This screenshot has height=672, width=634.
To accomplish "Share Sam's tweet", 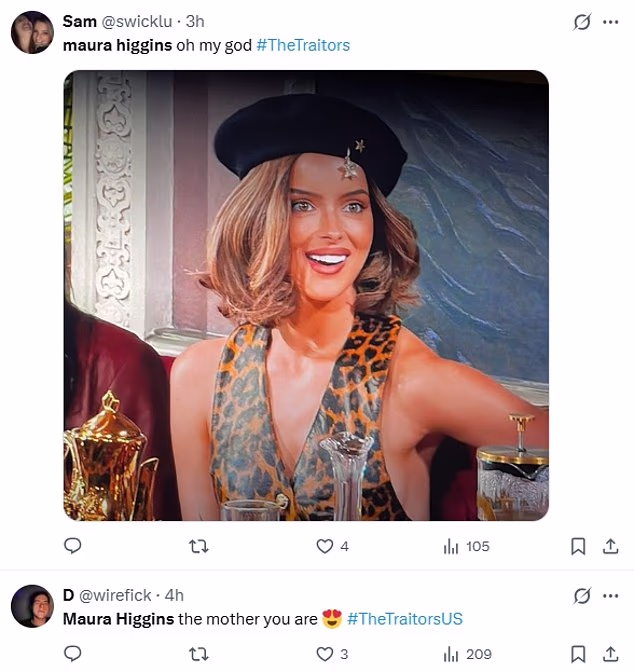I will (610, 546).
